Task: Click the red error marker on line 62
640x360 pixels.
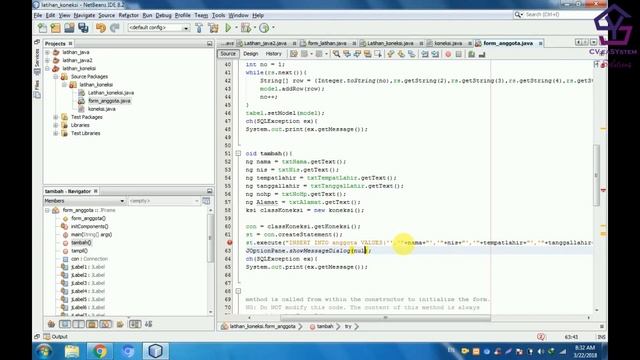Action: [x=230, y=242]
